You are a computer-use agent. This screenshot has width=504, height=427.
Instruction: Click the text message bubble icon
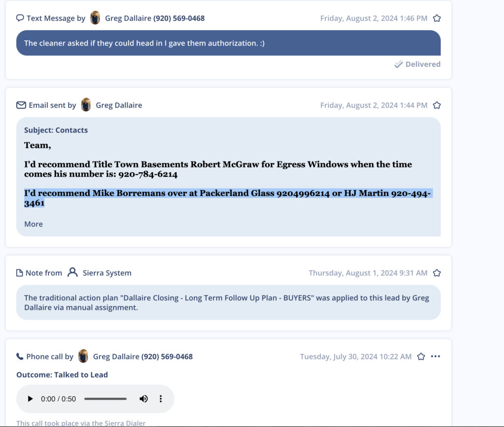[x=20, y=18]
